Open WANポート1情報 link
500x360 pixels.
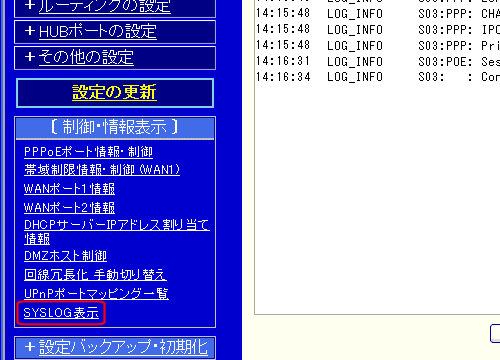click(x=69, y=189)
